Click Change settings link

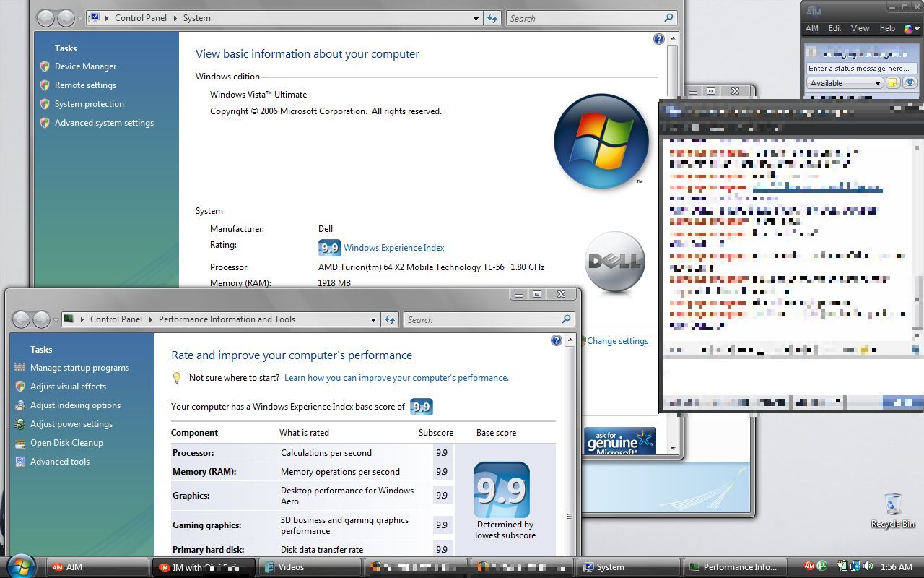coord(617,341)
